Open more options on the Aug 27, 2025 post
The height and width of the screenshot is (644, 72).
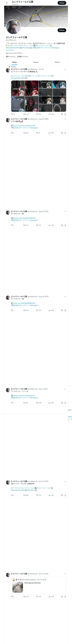pos(65,211)
